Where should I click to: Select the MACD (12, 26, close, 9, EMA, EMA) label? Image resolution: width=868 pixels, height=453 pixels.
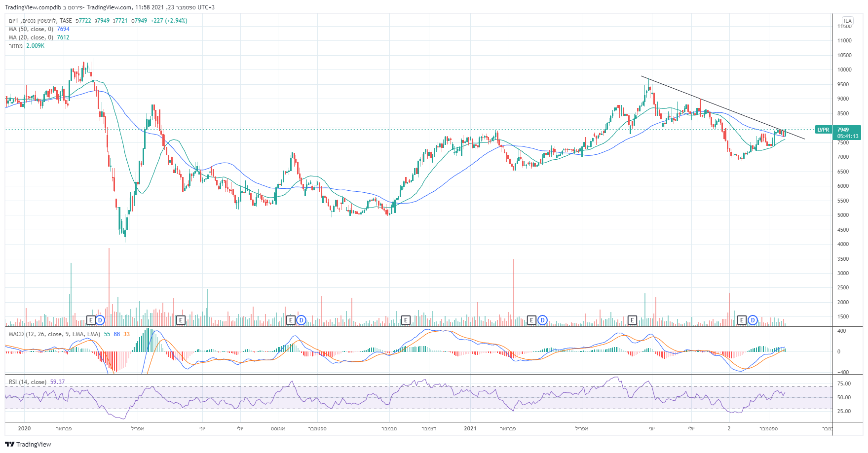[54, 334]
